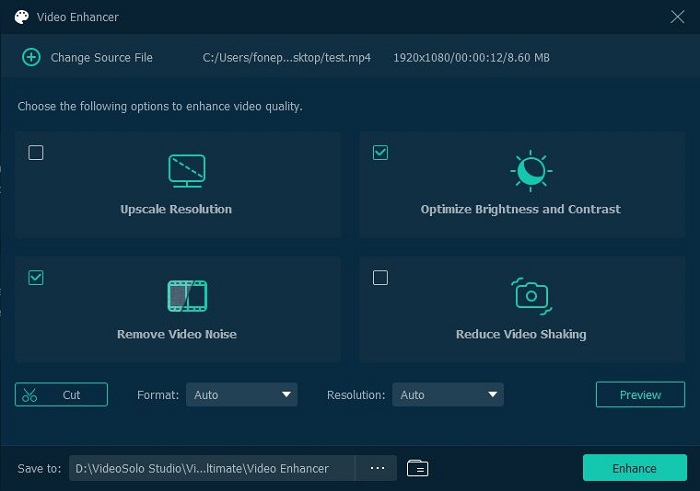Click the scissors Cut button
This screenshot has height=491, width=700.
(61, 395)
